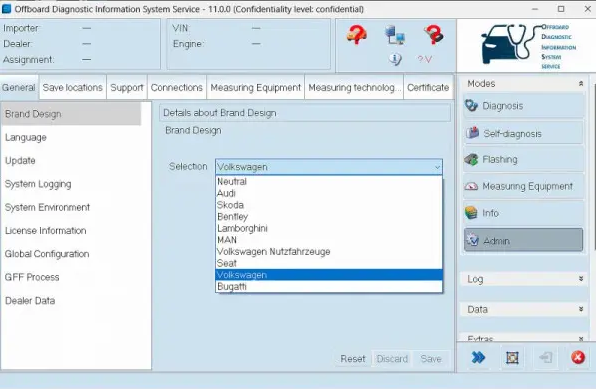Open Flashing mode
The width and height of the screenshot is (596, 389).
click(x=523, y=159)
